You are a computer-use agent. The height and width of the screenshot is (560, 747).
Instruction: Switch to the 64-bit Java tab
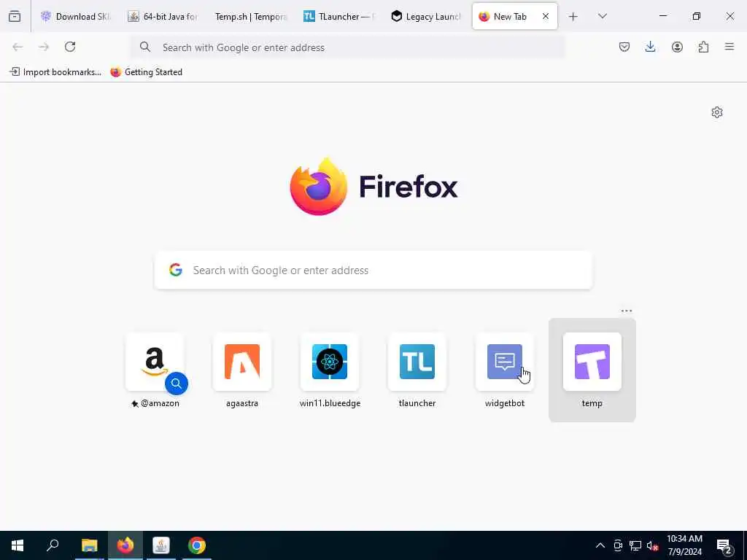point(163,17)
